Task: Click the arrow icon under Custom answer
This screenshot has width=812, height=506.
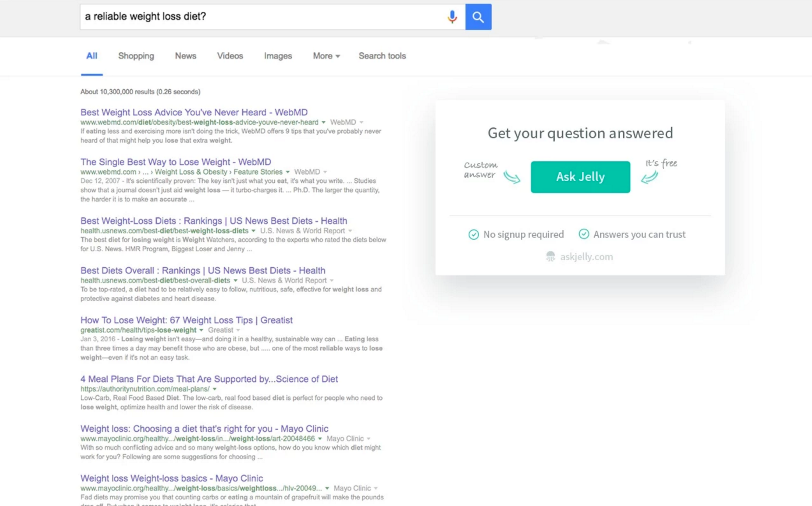Action: pos(512,177)
